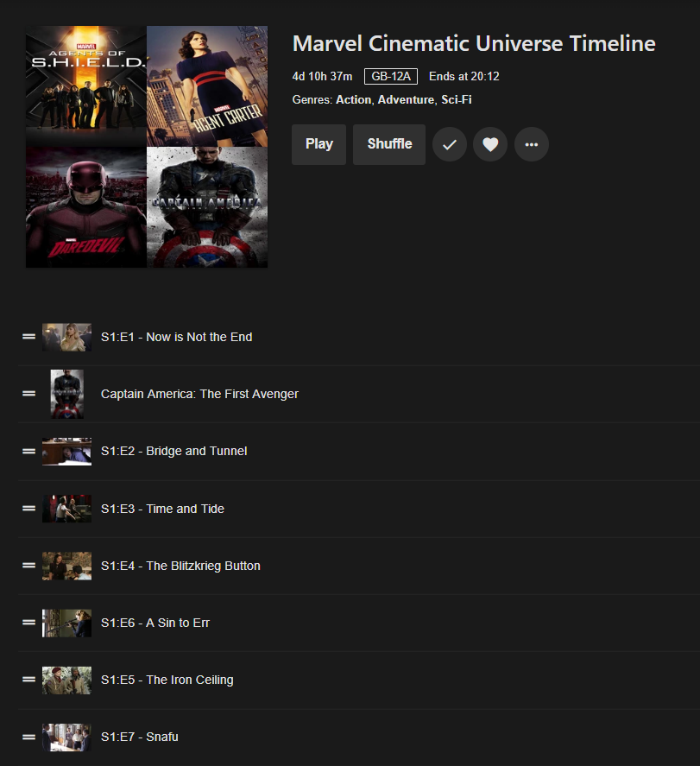
Task: Grab drag handle for Now is Not the End
Action: tap(28, 337)
